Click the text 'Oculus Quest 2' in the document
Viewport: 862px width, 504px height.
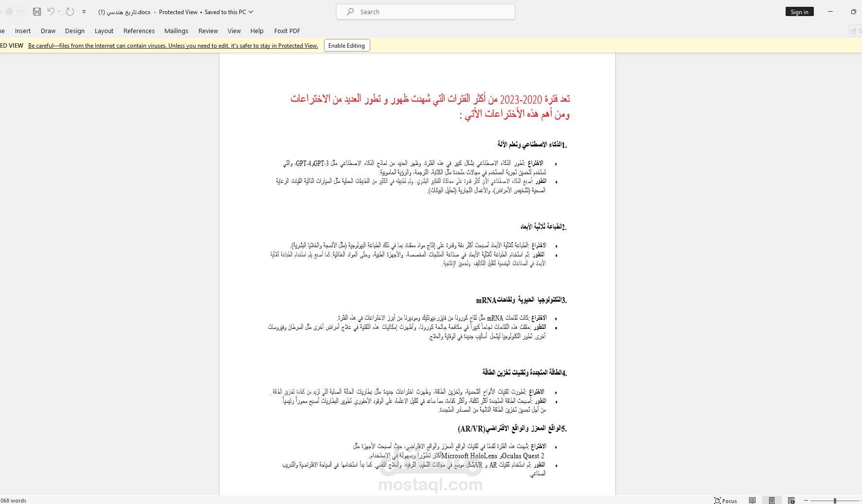click(523, 456)
